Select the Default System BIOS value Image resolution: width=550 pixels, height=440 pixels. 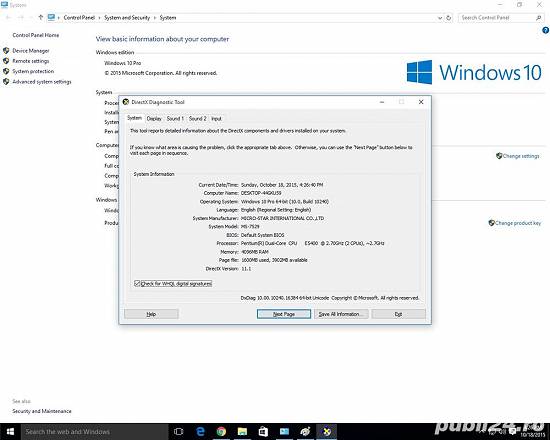262,235
